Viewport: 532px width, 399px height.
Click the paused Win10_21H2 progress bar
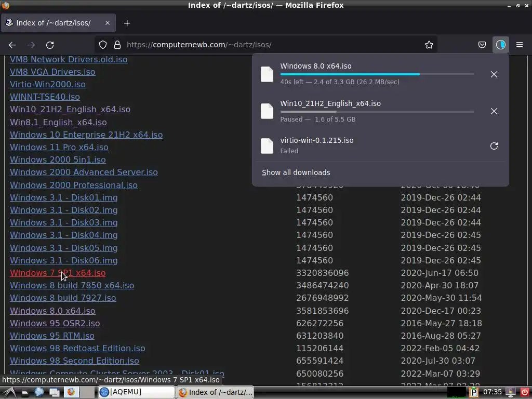coord(377,111)
